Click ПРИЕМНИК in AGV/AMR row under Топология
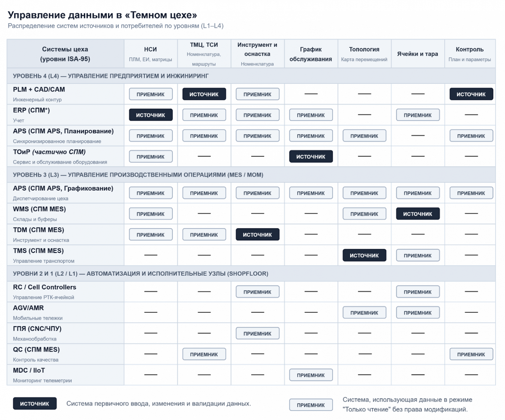 364,313
